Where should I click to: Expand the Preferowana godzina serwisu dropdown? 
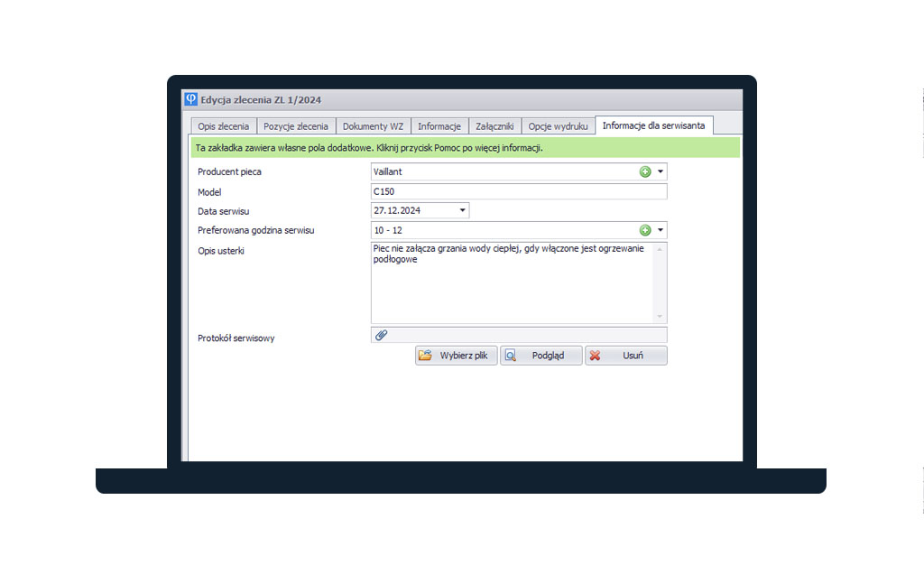(661, 230)
